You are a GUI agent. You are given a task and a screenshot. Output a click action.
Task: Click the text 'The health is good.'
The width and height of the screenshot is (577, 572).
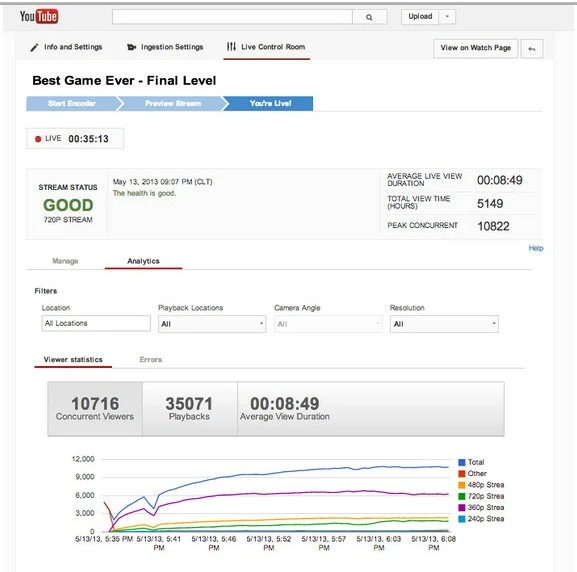click(x=144, y=193)
